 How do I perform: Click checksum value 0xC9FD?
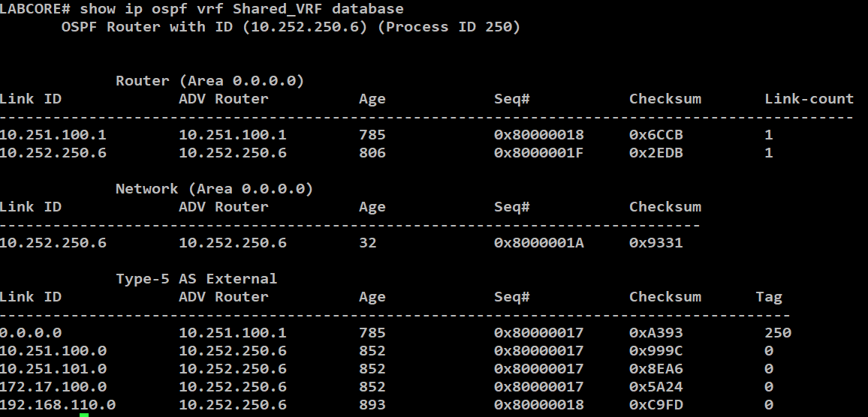(x=656, y=405)
